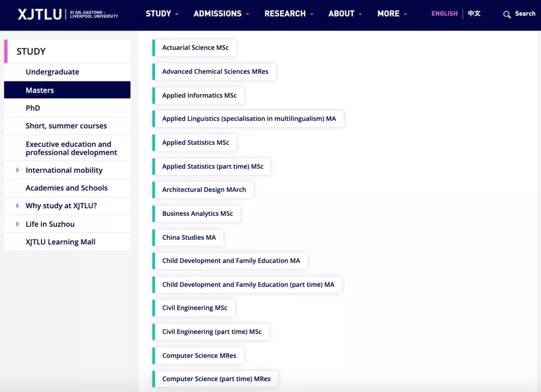Open Applied Statistics (part time) MSc

212,166
